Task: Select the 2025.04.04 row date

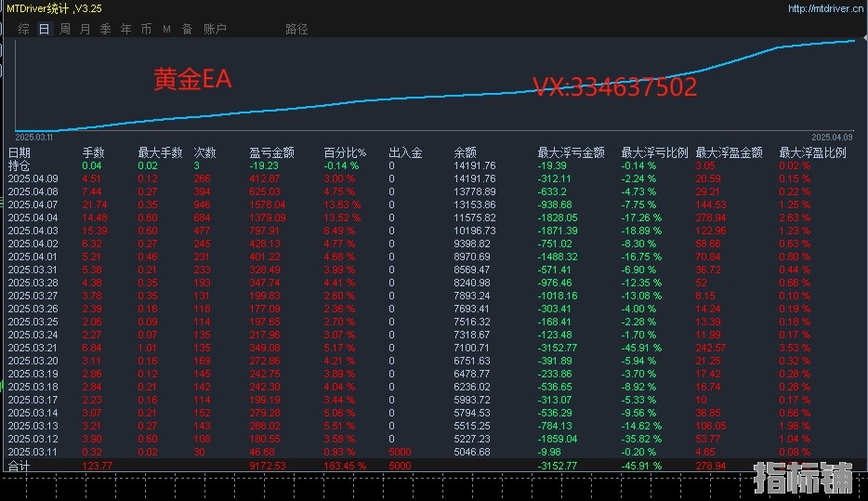Action: coord(33,218)
